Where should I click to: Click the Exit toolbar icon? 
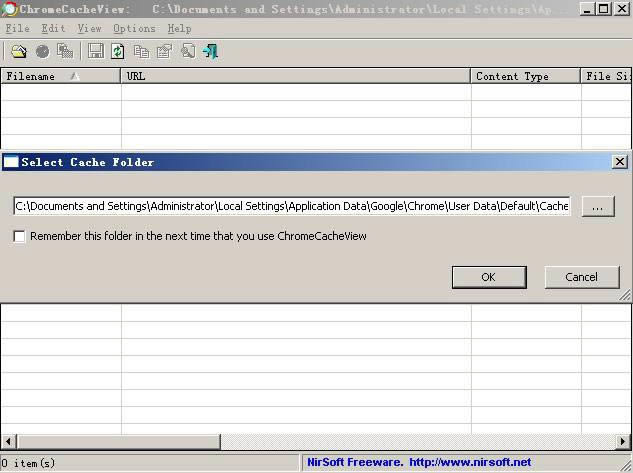[x=210, y=51]
